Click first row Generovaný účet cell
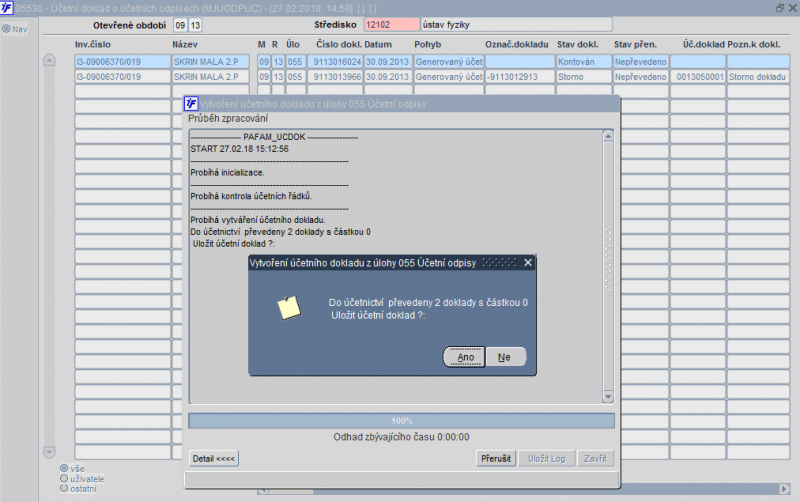The height and width of the screenshot is (502, 800). click(x=448, y=62)
